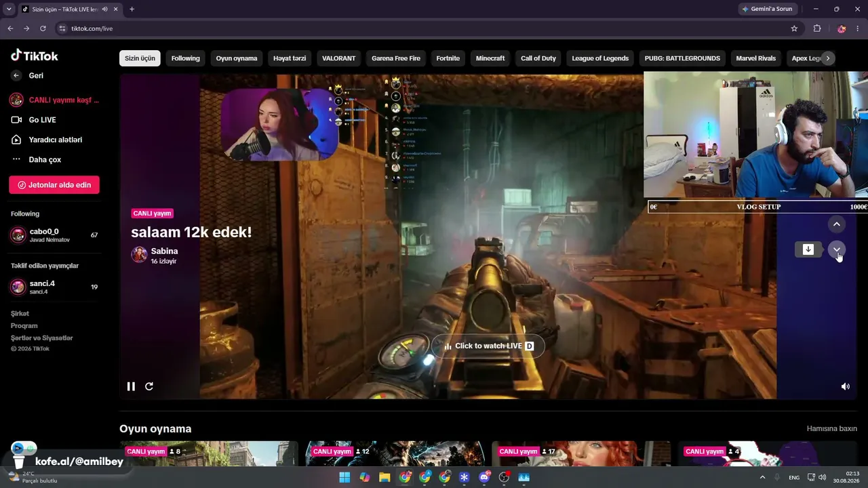This screenshot has height=488, width=868.
Task: Select the Garena Free Fire tab
Action: point(396,58)
